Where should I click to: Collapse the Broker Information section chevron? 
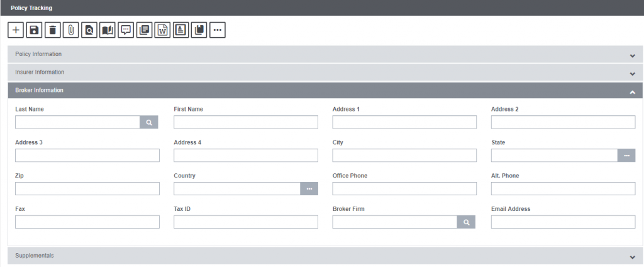633,92
